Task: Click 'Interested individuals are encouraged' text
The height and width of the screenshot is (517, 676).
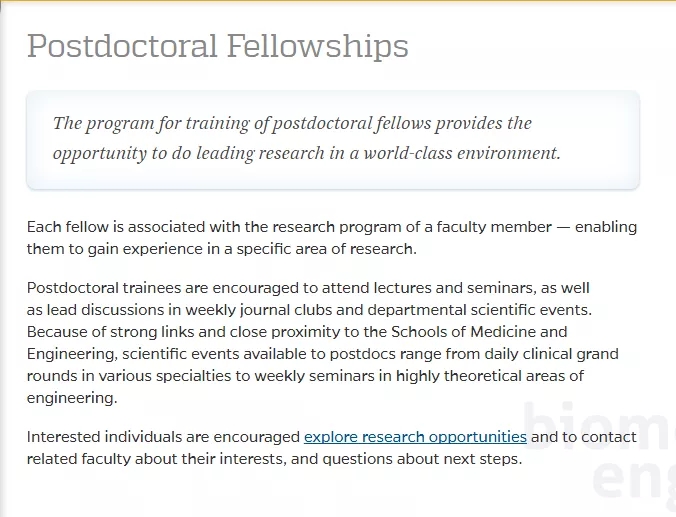Action: (163, 437)
